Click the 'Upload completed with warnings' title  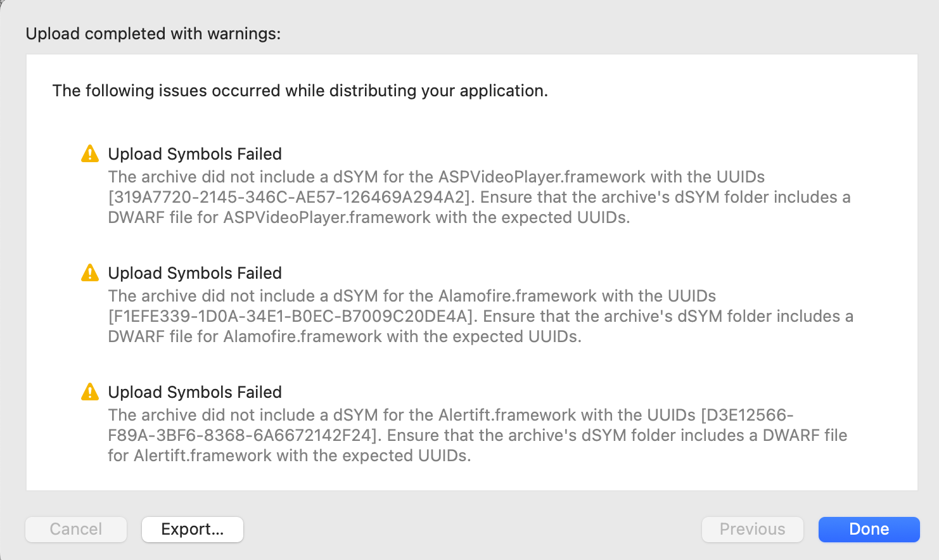[x=153, y=34]
